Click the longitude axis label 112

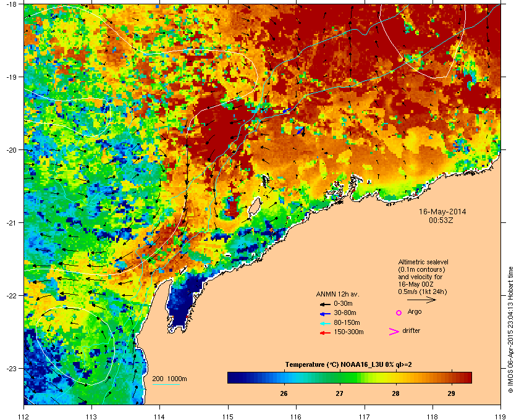tap(24, 416)
